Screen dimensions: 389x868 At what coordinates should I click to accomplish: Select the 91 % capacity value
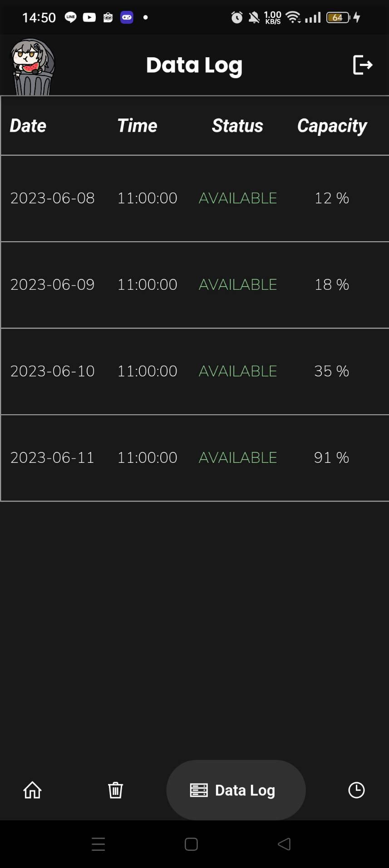pyautogui.click(x=331, y=457)
